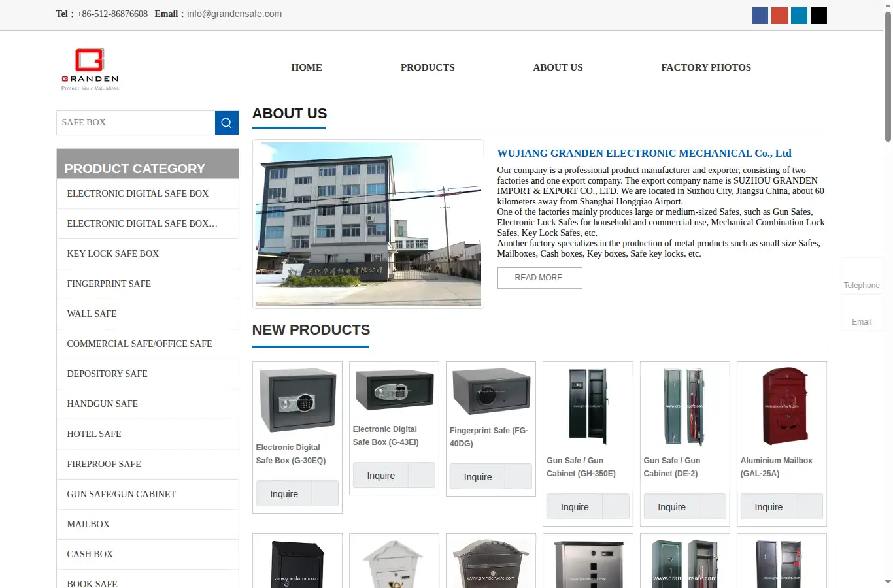Open the ABOUT US menu item

558,67
